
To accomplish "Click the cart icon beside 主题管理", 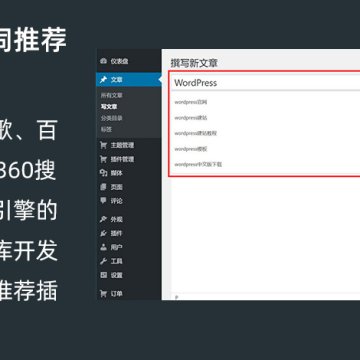I will [104, 145].
